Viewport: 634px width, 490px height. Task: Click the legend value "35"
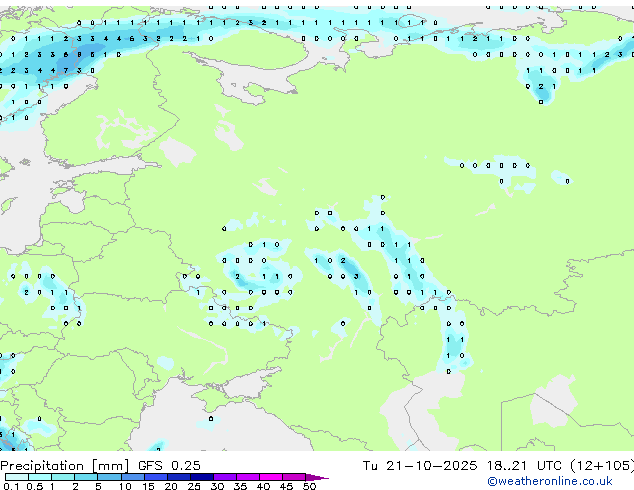pyautogui.click(x=240, y=486)
